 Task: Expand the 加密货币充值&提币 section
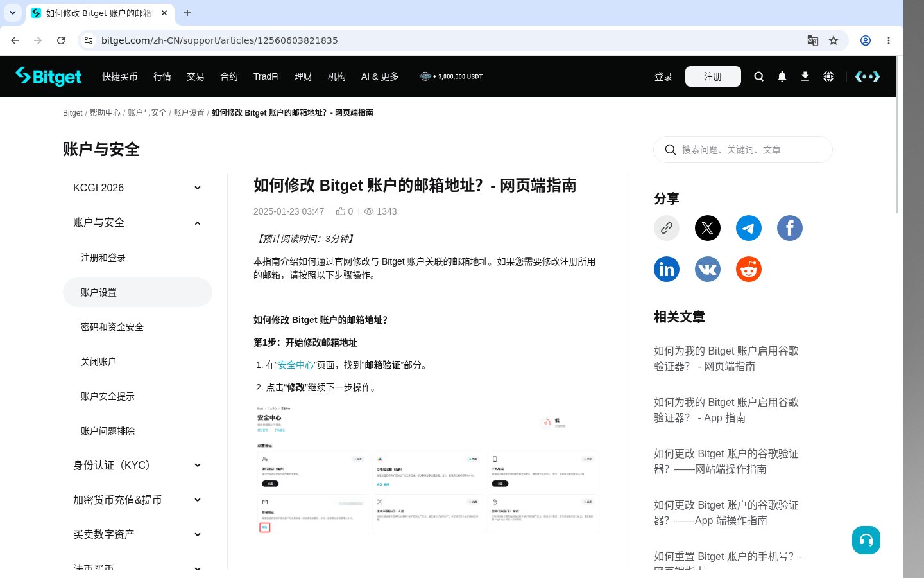click(x=137, y=500)
